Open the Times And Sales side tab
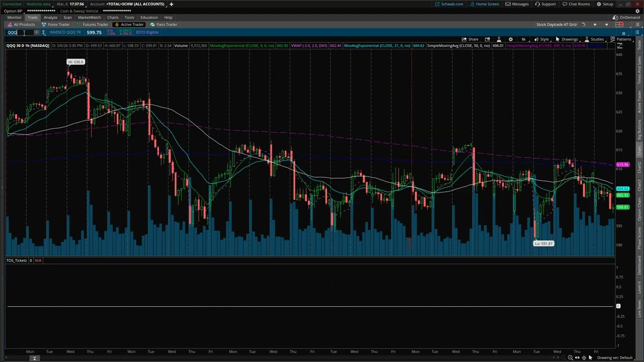 pos(639,69)
